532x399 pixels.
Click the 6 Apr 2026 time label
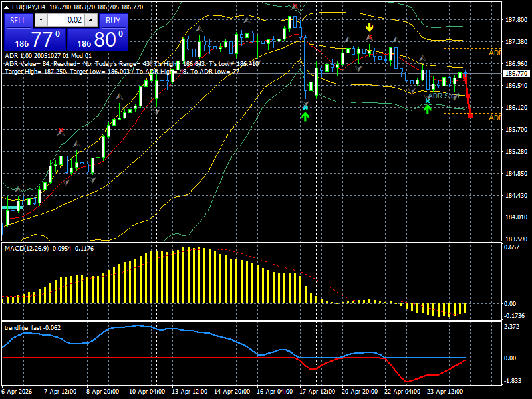17,392
